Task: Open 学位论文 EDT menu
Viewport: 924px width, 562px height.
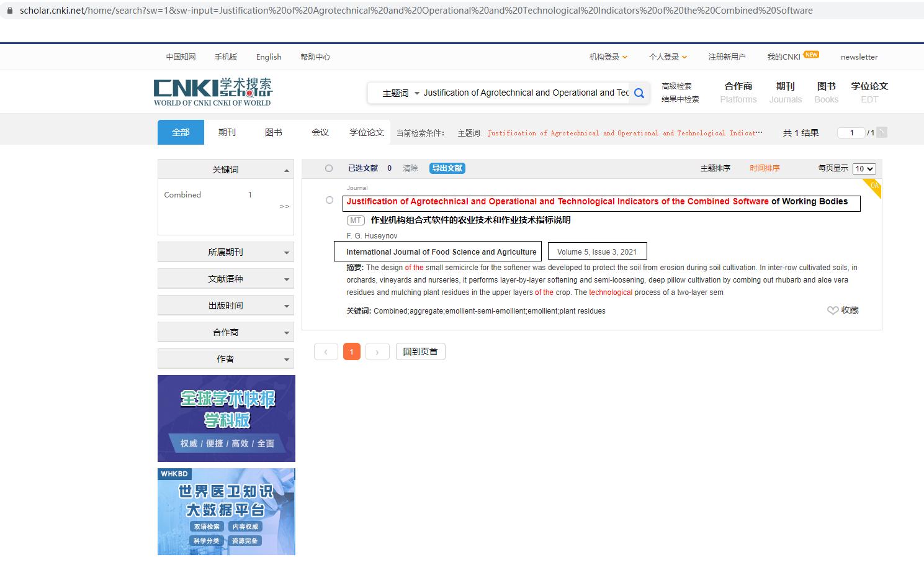Action: pos(869,93)
